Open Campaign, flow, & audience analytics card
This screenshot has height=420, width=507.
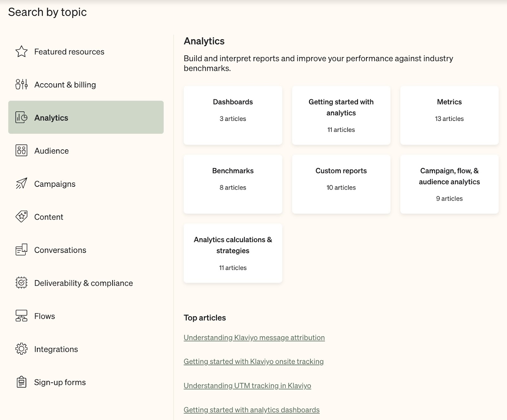[x=449, y=184]
